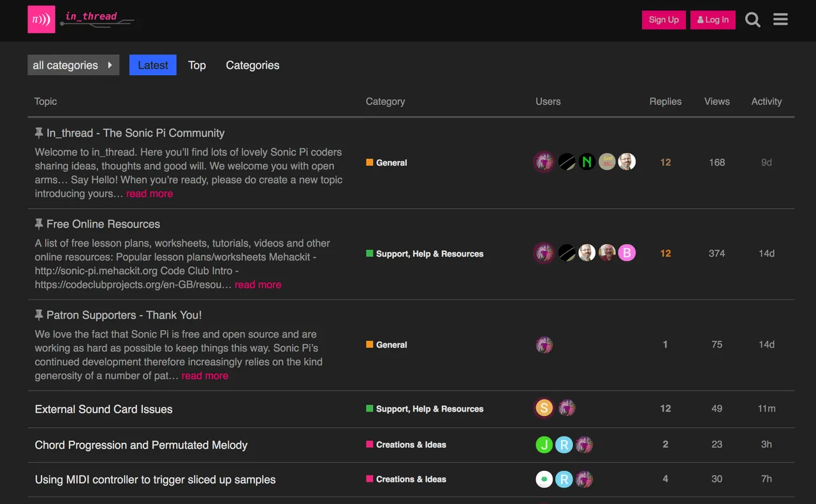The width and height of the screenshot is (816, 504).
Task: Click read more in In_thread community excerpt
Action: tap(149, 194)
